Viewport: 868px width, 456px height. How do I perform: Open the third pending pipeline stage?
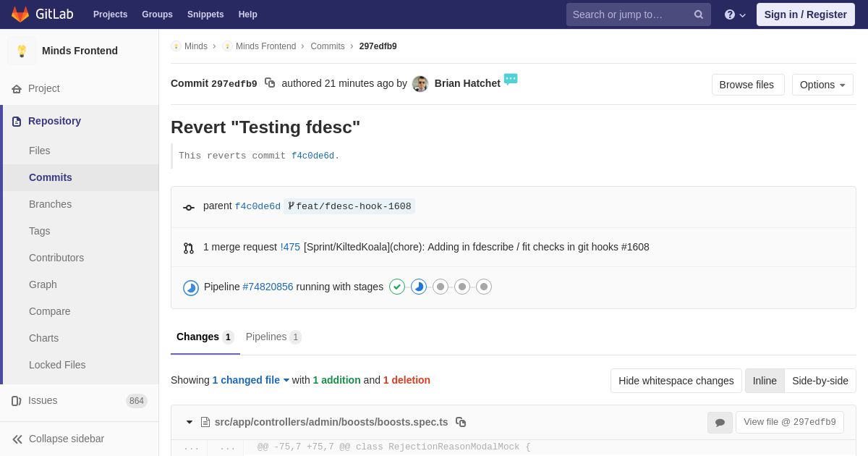(441, 287)
